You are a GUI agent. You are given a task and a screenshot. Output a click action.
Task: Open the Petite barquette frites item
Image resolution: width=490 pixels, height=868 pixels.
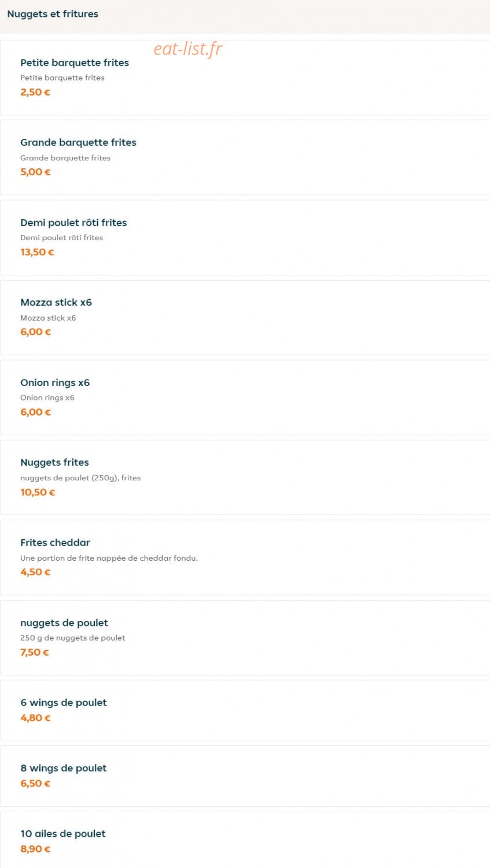[x=245, y=78]
